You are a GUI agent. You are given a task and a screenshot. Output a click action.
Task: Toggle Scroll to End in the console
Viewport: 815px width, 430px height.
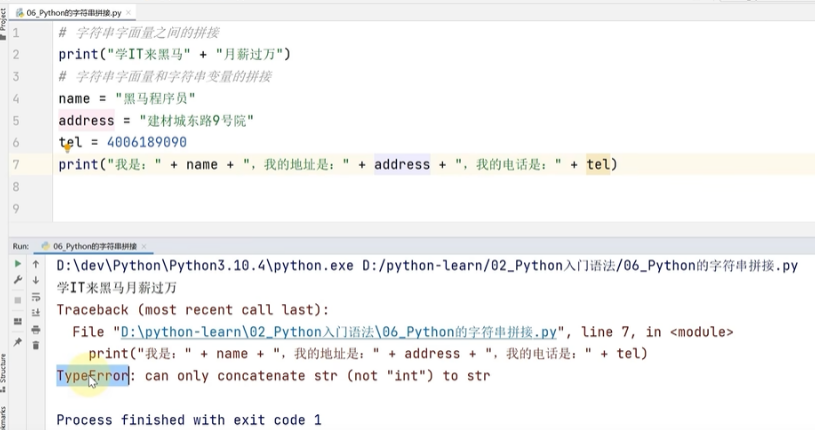click(36, 312)
